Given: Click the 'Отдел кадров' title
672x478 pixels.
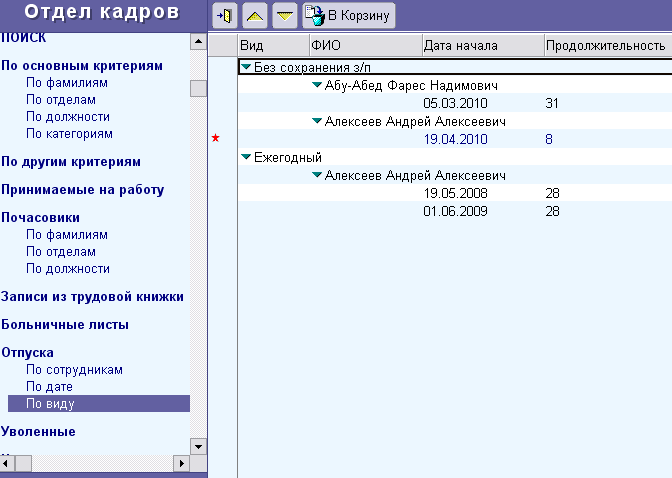Looking at the screenshot, I should (102, 12).
